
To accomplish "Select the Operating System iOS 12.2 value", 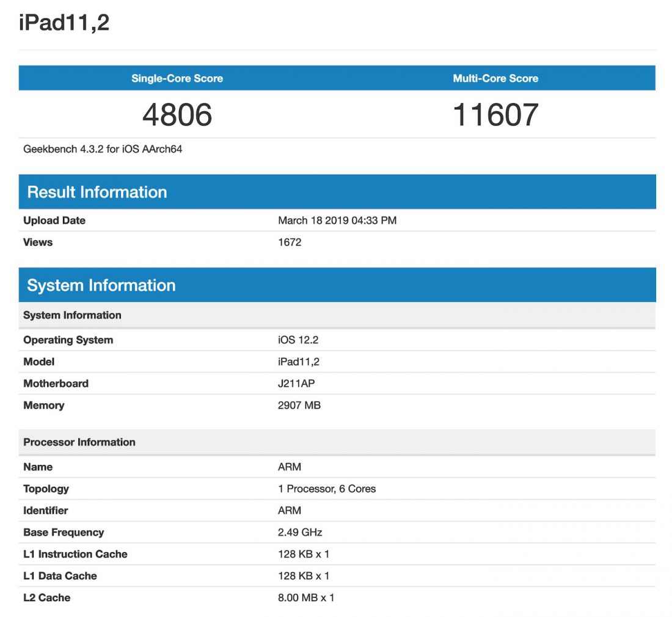I will [x=298, y=340].
